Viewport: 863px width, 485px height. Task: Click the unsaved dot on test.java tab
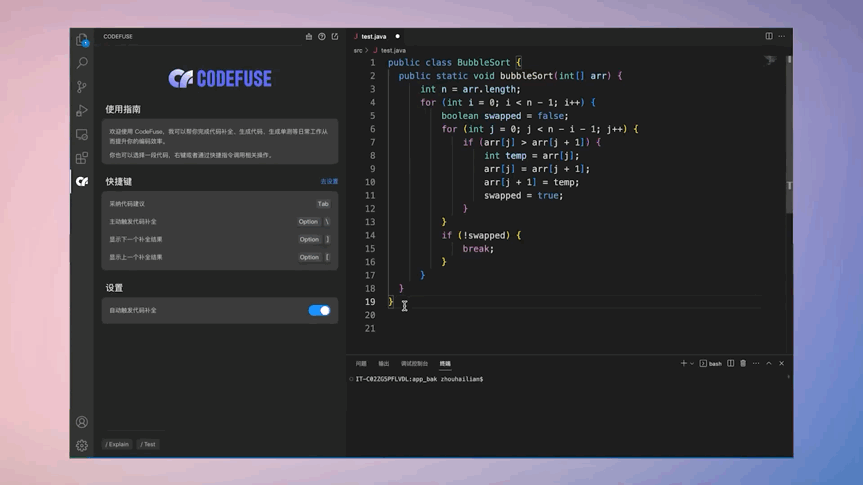[397, 36]
